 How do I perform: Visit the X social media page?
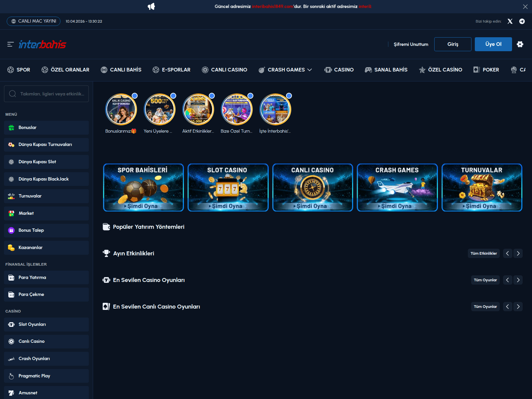point(510,21)
